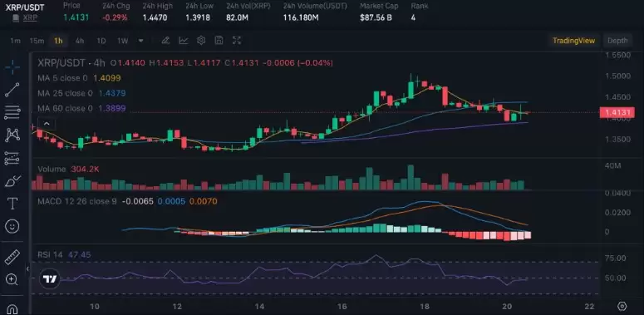
Task: Click the 1.5000 price axis label
Action: [617, 76]
